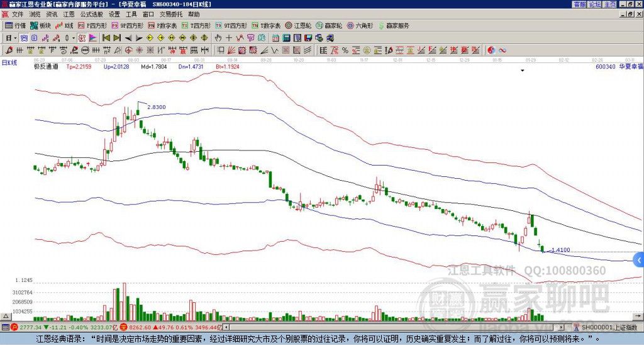Click the 8262.60 index value in status bar
644x345 pixels.
140,327
